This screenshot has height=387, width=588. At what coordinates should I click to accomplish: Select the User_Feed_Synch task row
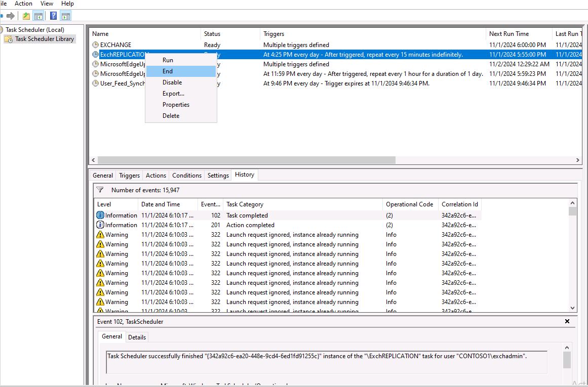(335, 83)
